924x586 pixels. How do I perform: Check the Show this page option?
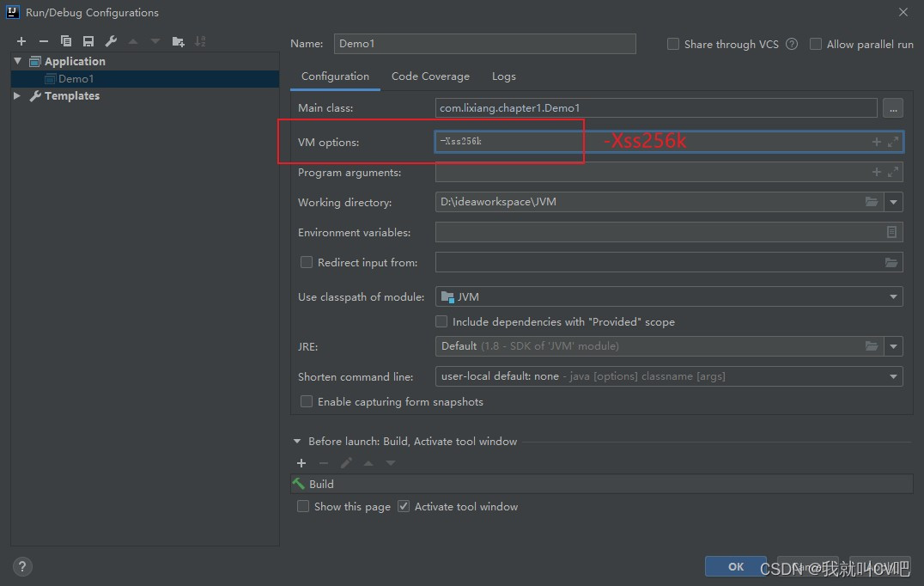coord(303,506)
